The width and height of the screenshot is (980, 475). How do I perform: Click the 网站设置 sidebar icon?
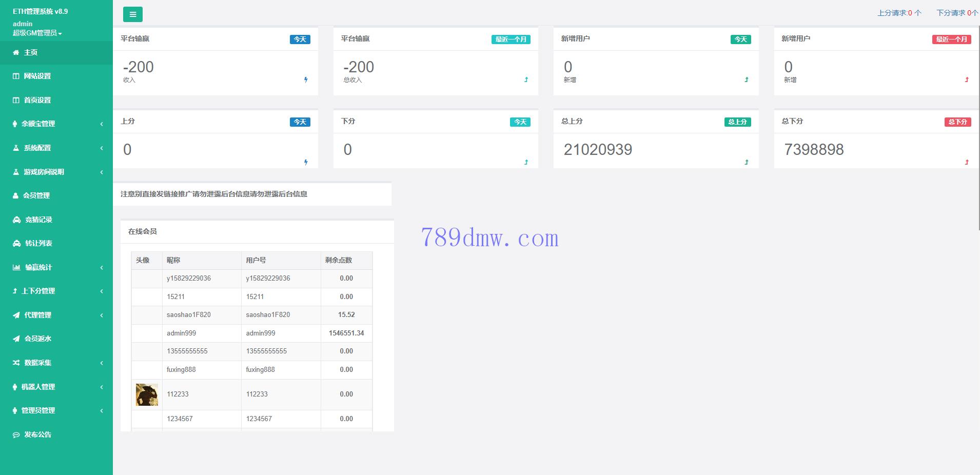click(16, 76)
